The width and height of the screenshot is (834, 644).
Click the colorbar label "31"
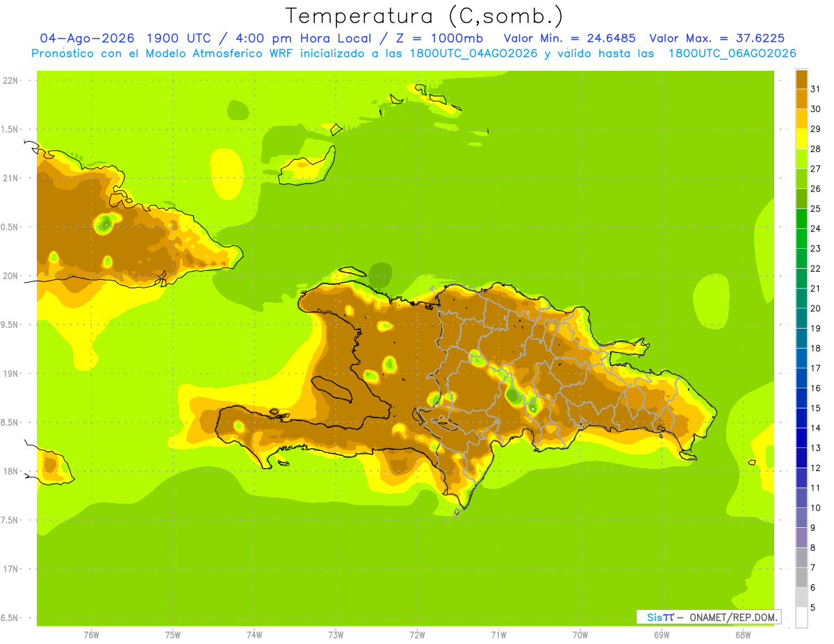coord(815,90)
